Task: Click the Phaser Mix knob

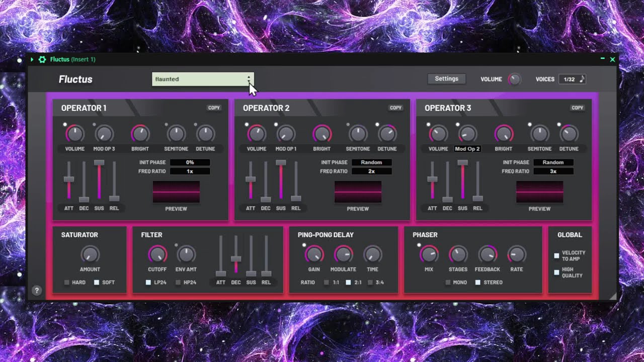Action: click(x=429, y=254)
